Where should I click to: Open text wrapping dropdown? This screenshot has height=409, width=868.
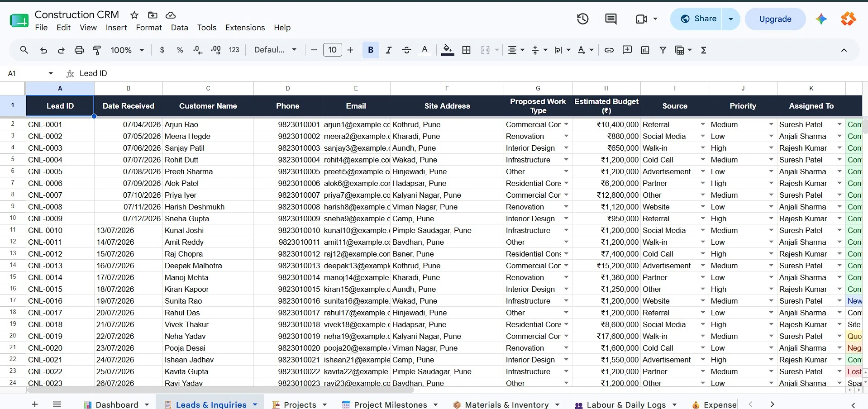click(562, 50)
